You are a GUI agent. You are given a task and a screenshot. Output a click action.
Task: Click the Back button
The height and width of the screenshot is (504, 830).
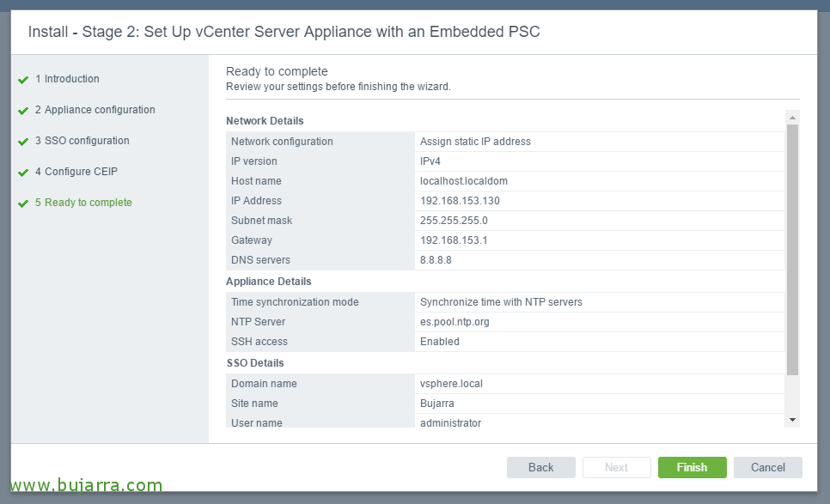541,467
